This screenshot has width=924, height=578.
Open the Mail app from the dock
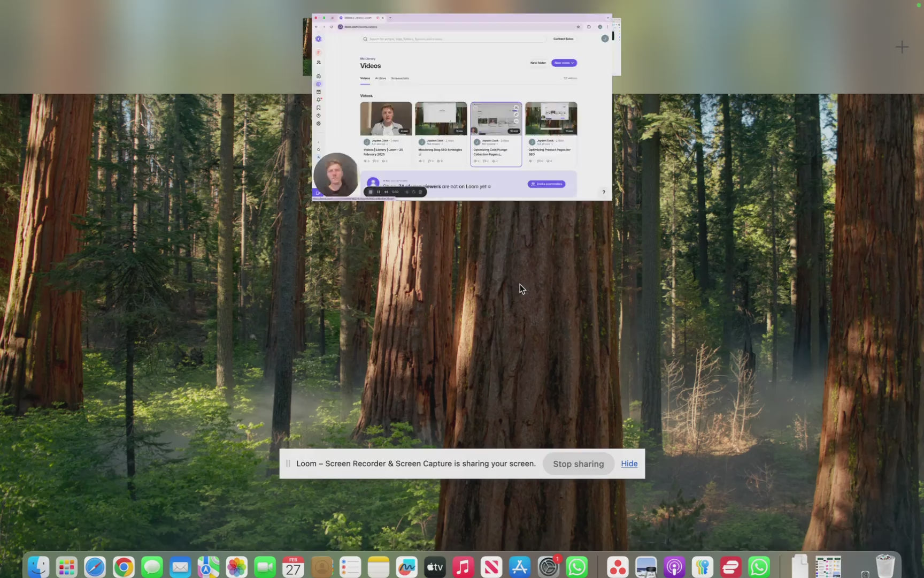(x=180, y=567)
